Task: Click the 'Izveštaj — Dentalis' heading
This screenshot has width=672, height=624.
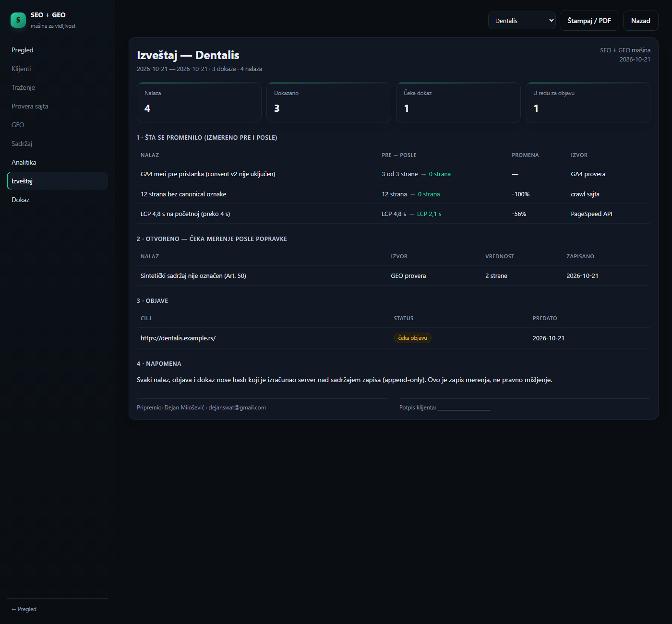Action: [x=188, y=55]
